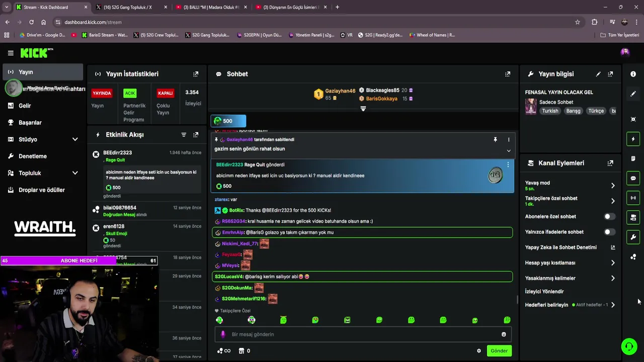Toggle Yalnızca ifadelerle sohbet switch
Viewport: 644px width, 362px height.
pos(609,232)
